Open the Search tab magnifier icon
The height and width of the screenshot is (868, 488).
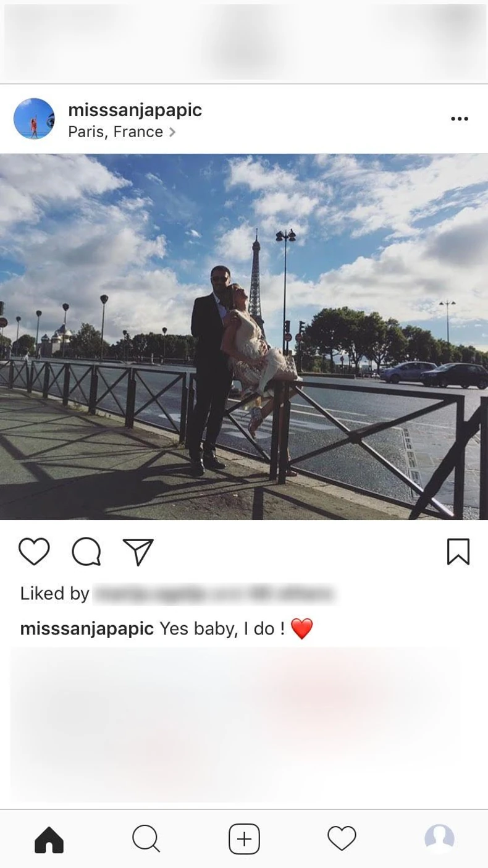coord(146,840)
